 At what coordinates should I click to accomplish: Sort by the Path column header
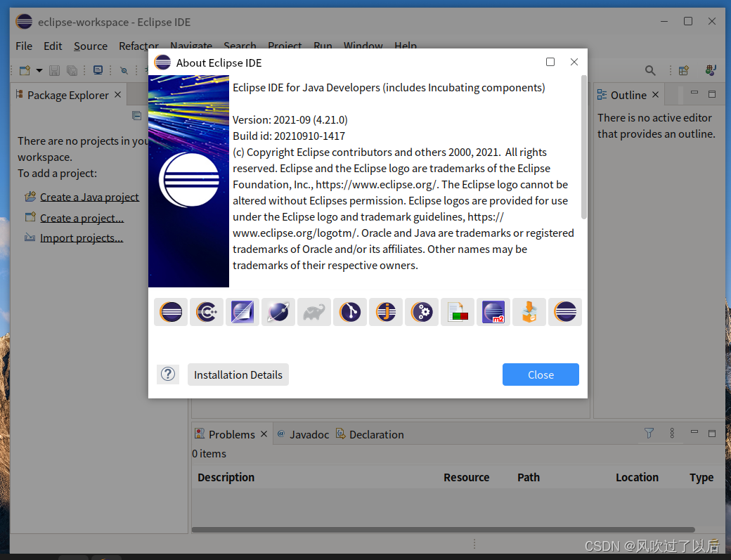528,477
